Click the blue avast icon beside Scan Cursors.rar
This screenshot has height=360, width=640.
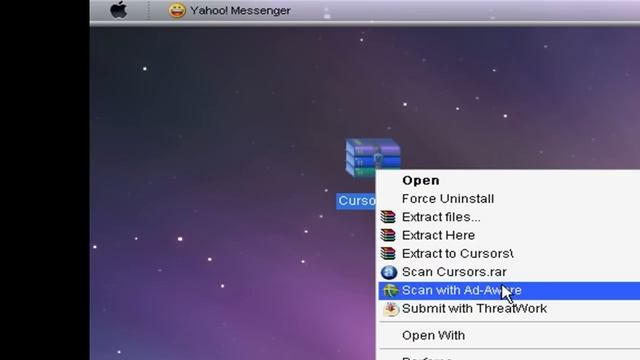point(389,272)
